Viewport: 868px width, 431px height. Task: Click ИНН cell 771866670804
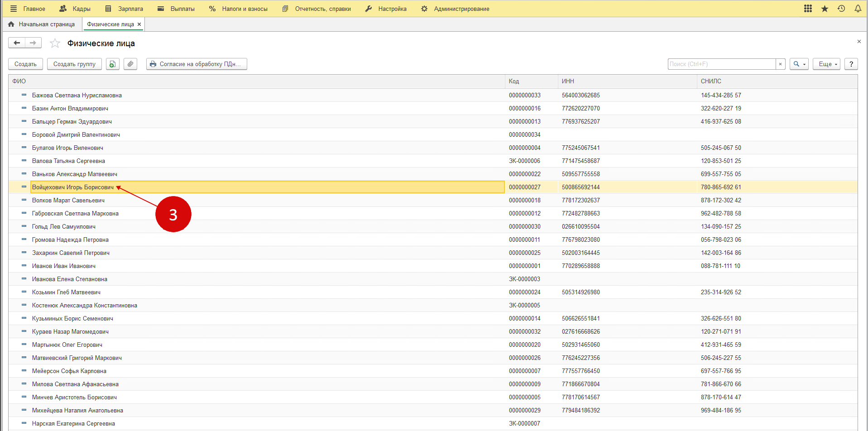point(581,384)
